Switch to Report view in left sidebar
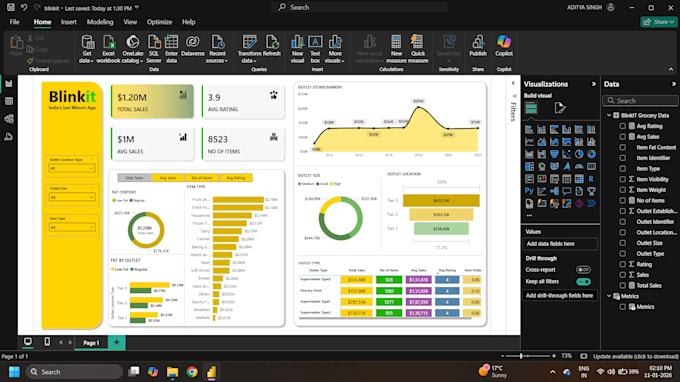 click(x=9, y=83)
